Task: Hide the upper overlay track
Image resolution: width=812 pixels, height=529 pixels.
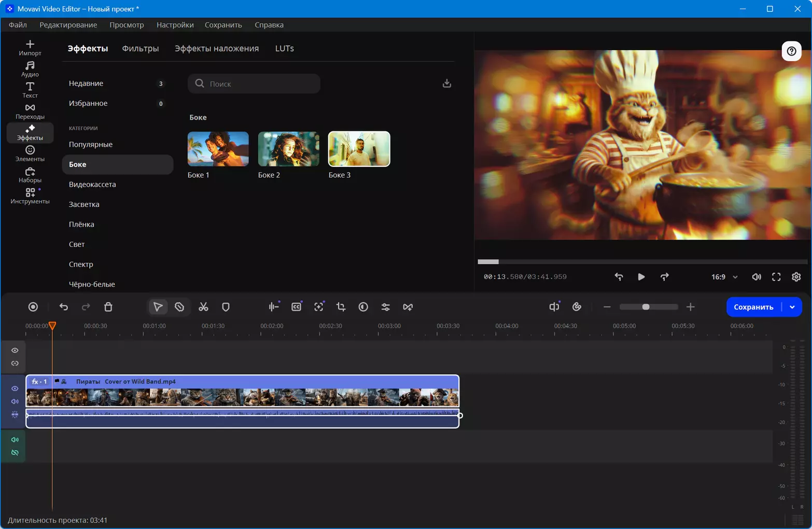Action: pyautogui.click(x=15, y=351)
